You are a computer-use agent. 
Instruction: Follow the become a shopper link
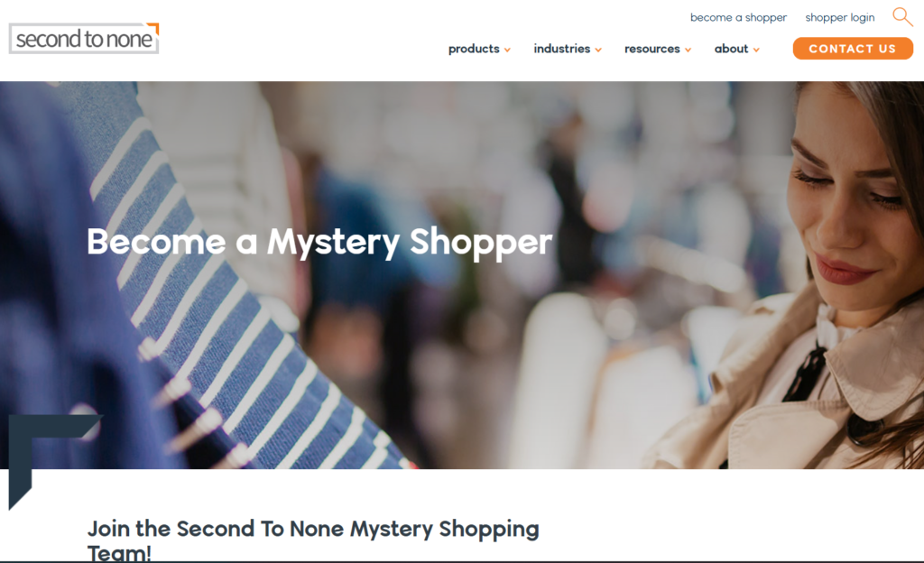point(738,18)
